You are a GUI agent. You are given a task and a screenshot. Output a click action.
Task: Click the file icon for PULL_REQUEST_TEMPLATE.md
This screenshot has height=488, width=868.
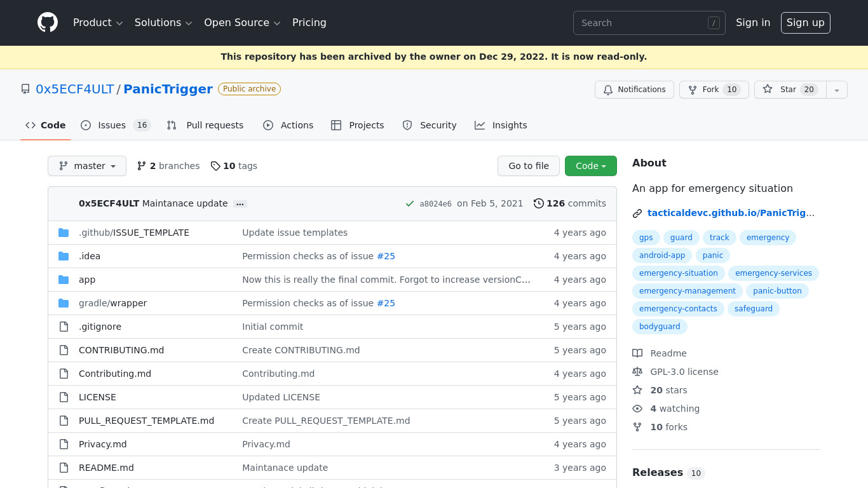(x=64, y=421)
